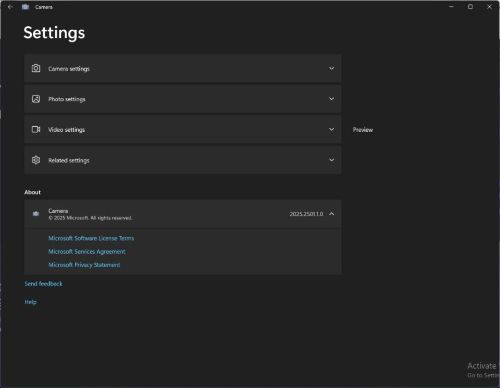500x388 pixels.
Task: Click the Microsoft copyright notice text
Action: click(90, 218)
